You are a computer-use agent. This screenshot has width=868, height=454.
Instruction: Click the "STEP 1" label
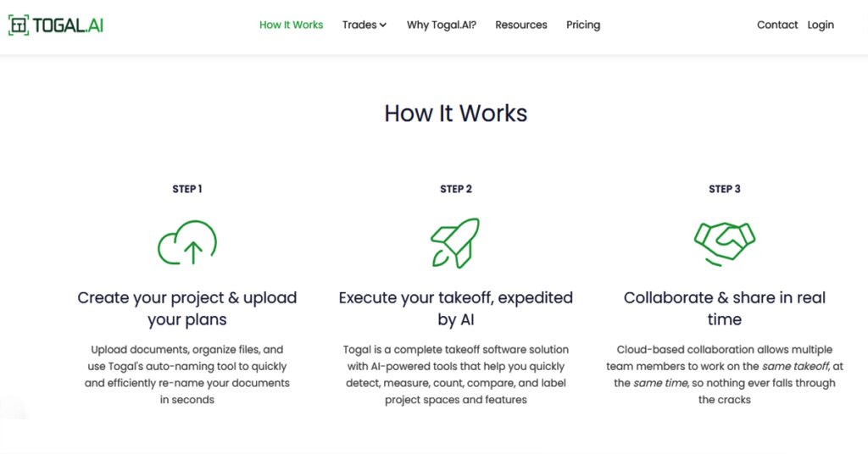click(x=187, y=189)
